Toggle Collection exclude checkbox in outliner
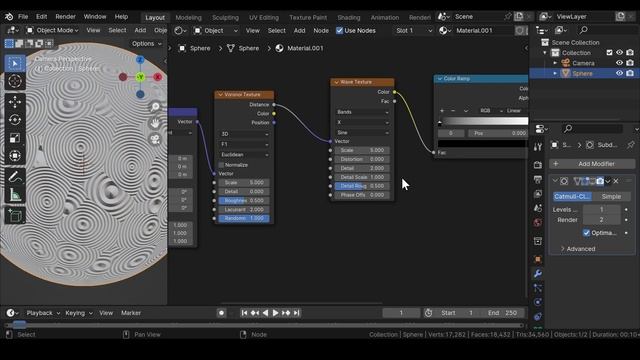Screen dimensions: 640x360 [x=609, y=53]
